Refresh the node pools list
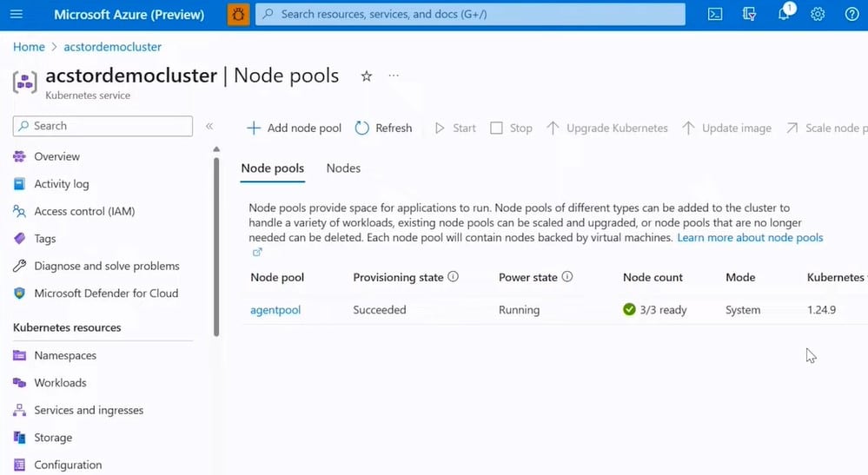Image resolution: width=868 pixels, height=475 pixels. tap(384, 129)
